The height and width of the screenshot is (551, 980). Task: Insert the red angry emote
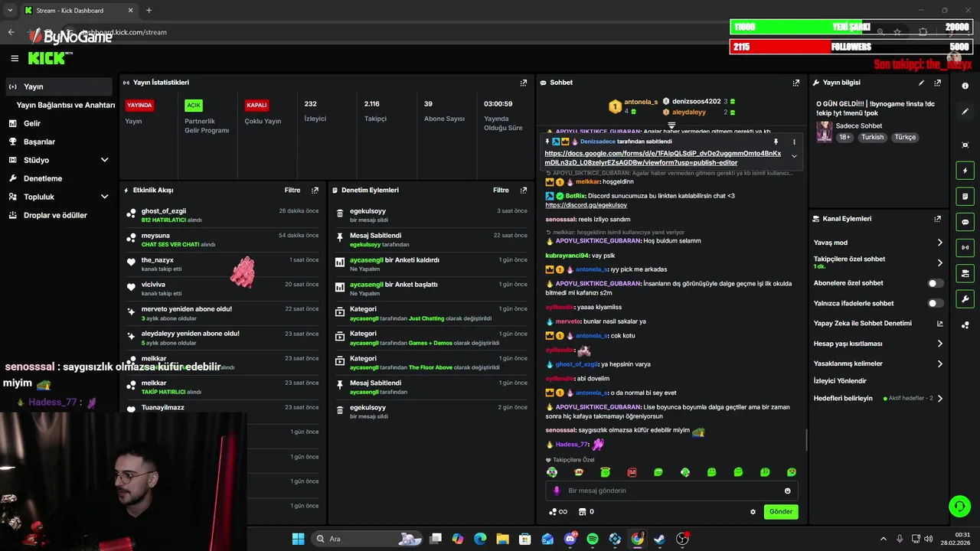pyautogui.click(x=632, y=472)
